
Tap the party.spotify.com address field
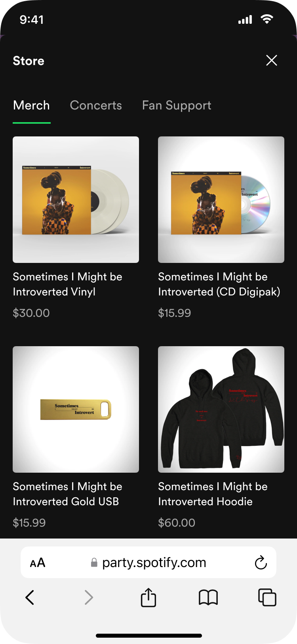coord(148,562)
